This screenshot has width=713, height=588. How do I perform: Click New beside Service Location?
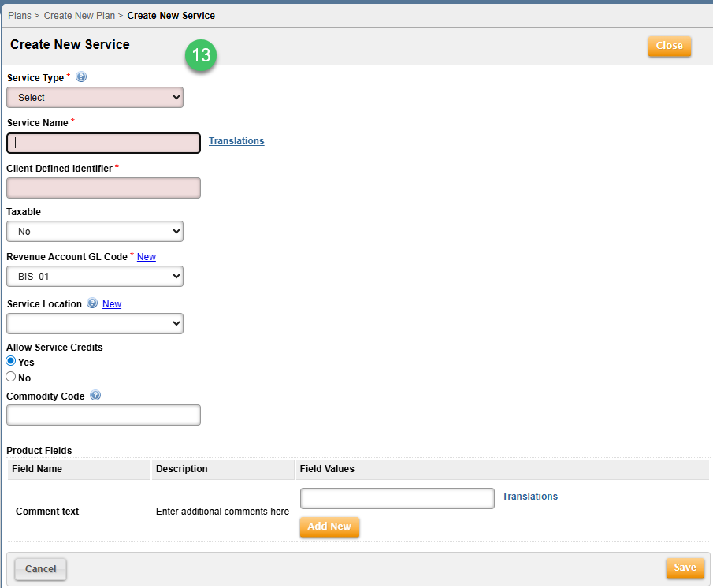[x=111, y=303]
